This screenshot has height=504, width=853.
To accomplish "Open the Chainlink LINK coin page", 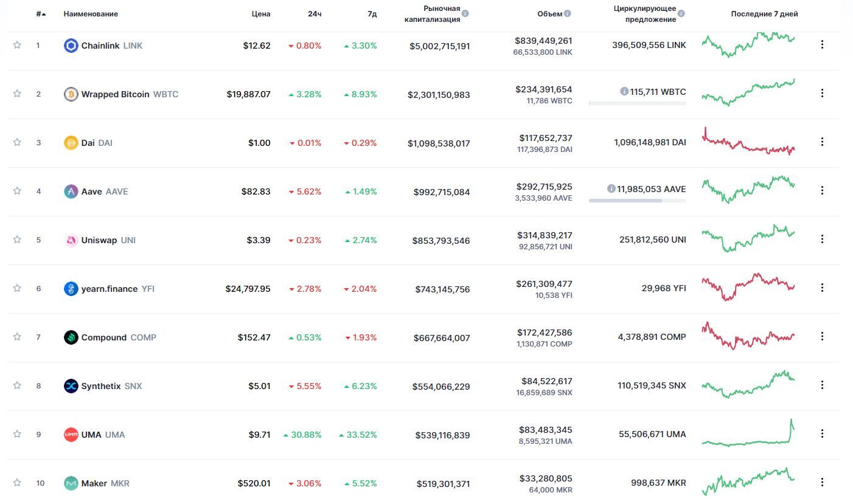I will point(112,46).
